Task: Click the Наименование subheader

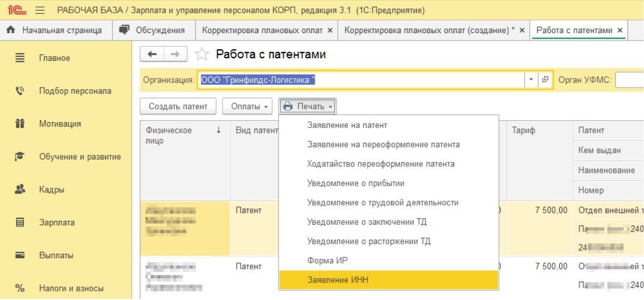Action: 608,170
